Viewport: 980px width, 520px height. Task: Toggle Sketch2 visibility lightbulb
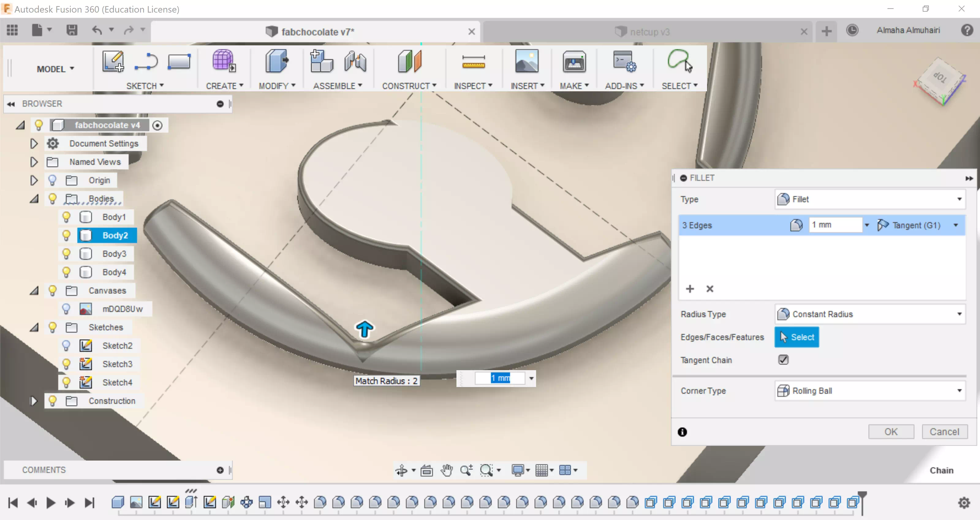click(66, 345)
